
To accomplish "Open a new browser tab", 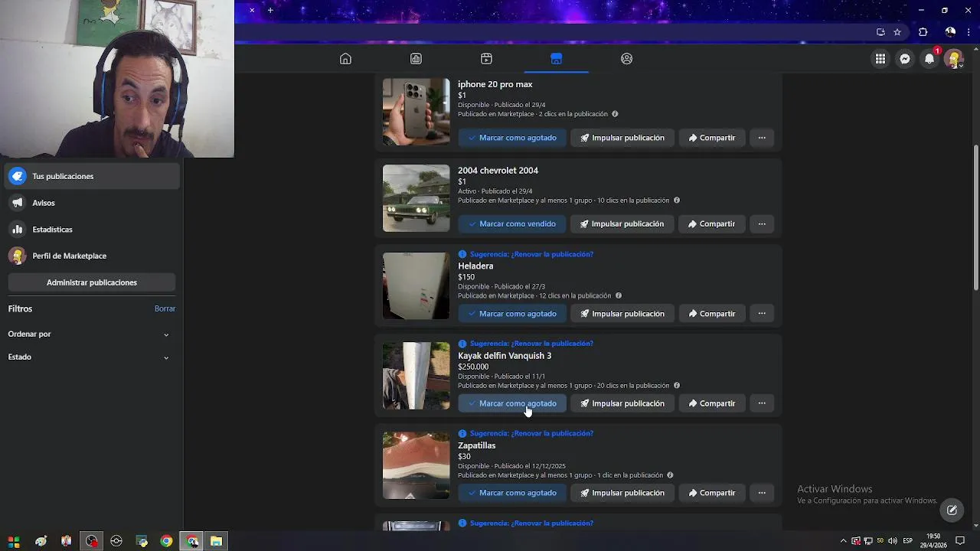I will 270,10.
